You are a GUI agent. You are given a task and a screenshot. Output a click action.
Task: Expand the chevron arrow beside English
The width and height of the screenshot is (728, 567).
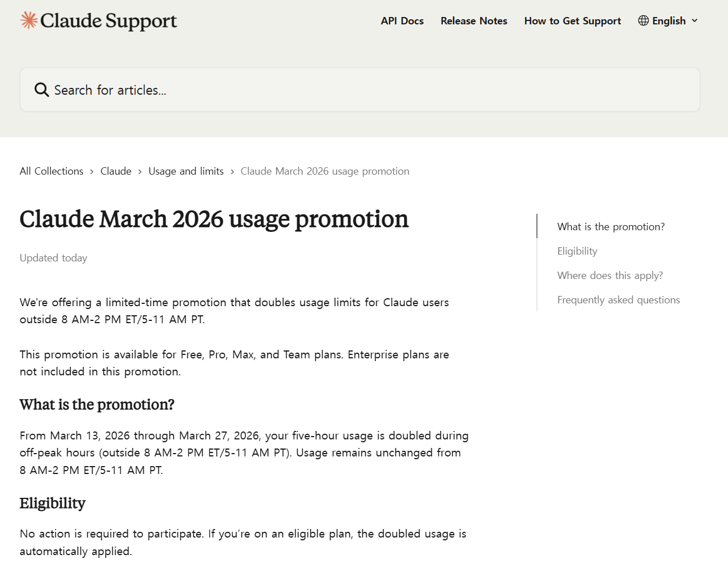pos(695,20)
